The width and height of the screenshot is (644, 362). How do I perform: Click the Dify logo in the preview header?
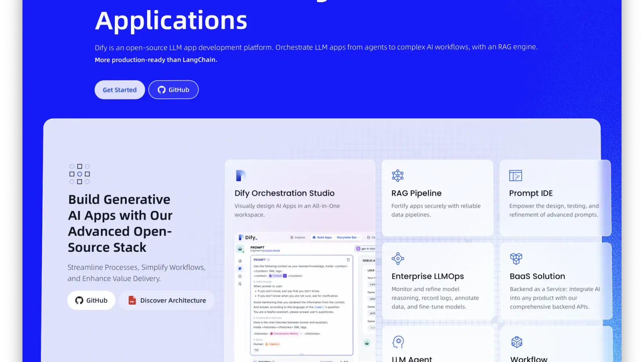248,238
